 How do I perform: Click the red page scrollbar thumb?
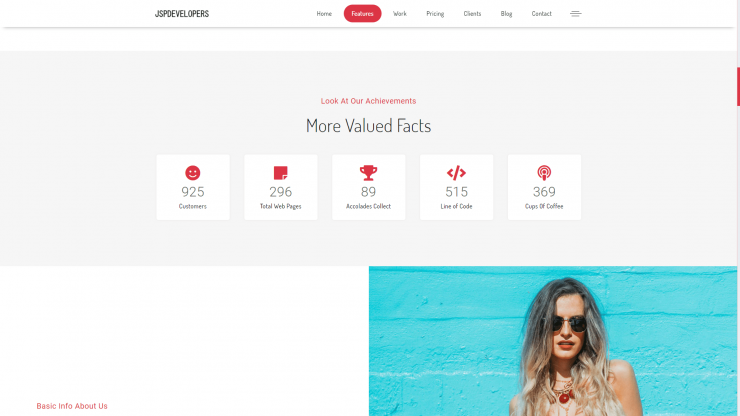point(738,87)
